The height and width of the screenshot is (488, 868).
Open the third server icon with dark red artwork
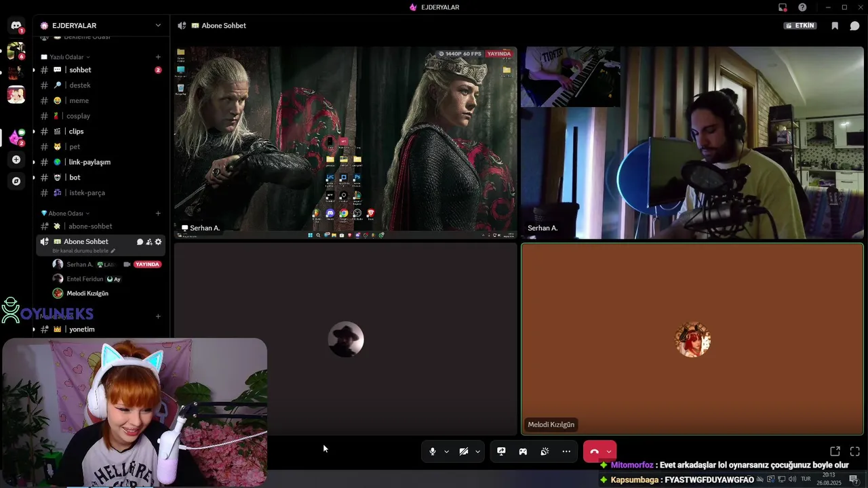(16, 73)
